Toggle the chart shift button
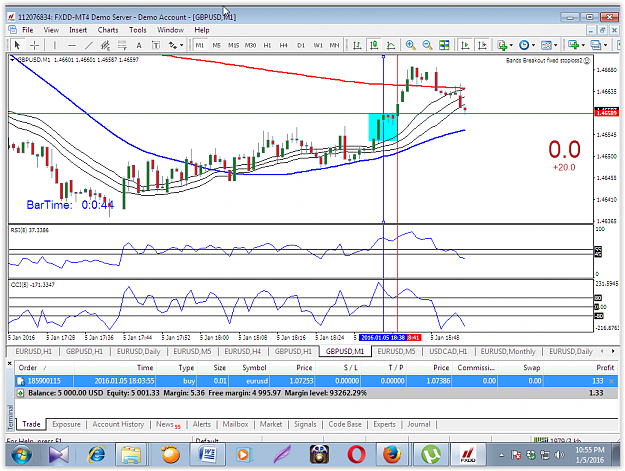This screenshot has height=471, width=625. tap(482, 45)
